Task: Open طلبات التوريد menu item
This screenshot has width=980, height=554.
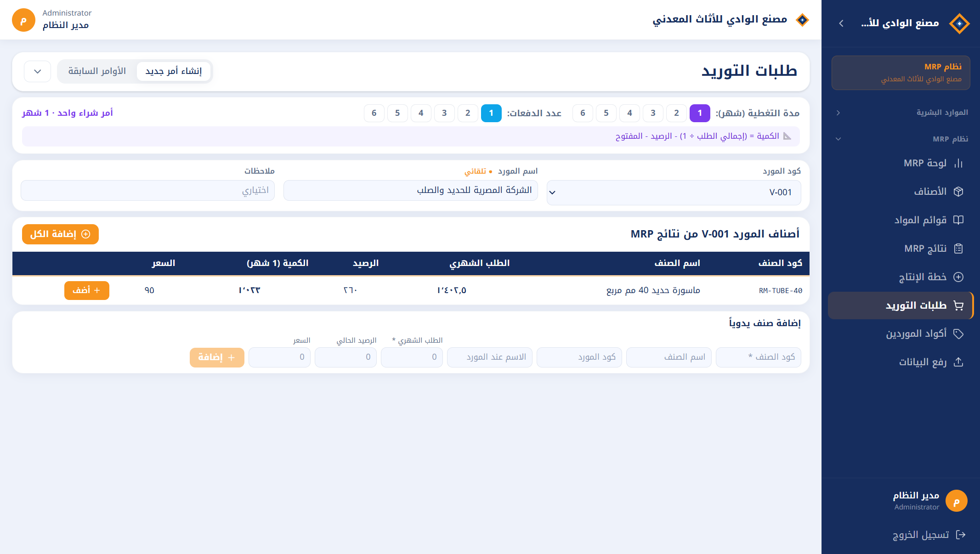Action: point(901,305)
